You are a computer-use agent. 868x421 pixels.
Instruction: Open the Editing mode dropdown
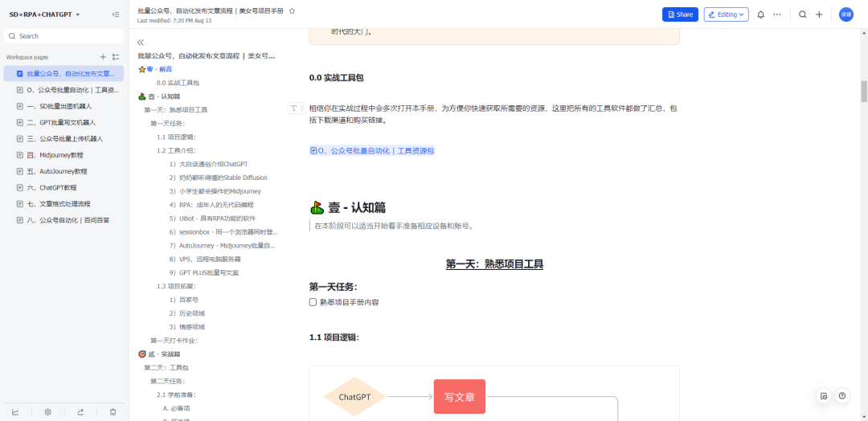727,14
